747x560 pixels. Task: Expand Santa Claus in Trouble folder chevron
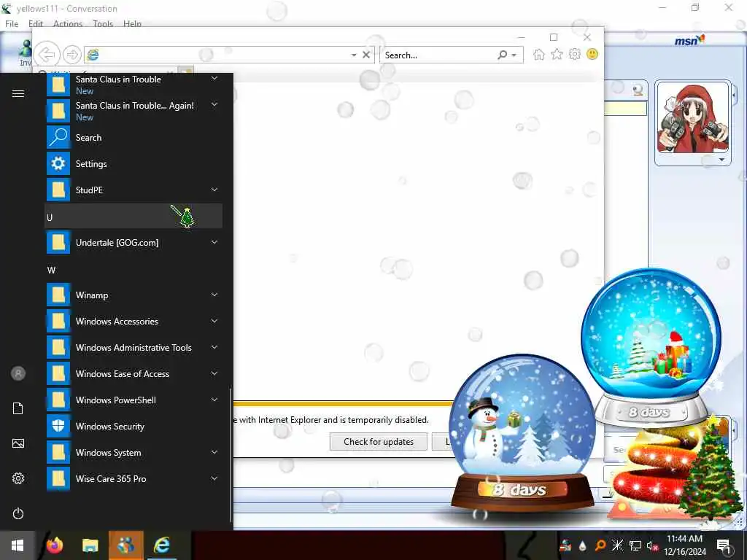coord(214,79)
